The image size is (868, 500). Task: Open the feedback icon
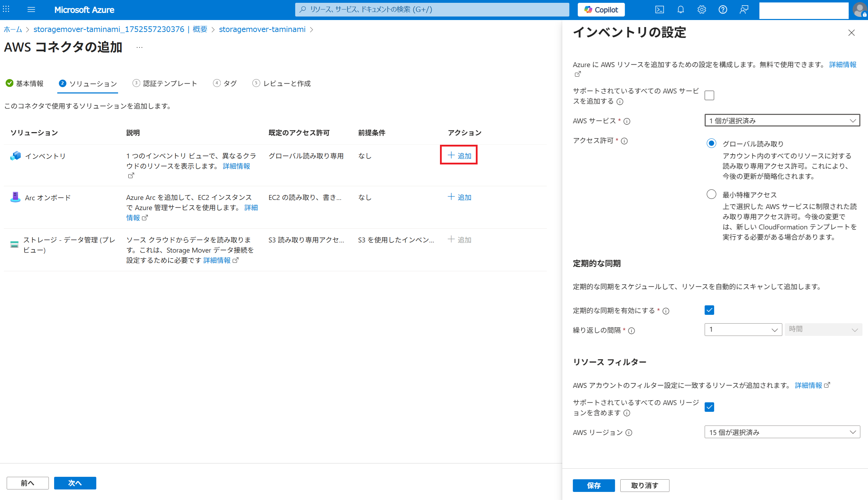[x=744, y=9]
